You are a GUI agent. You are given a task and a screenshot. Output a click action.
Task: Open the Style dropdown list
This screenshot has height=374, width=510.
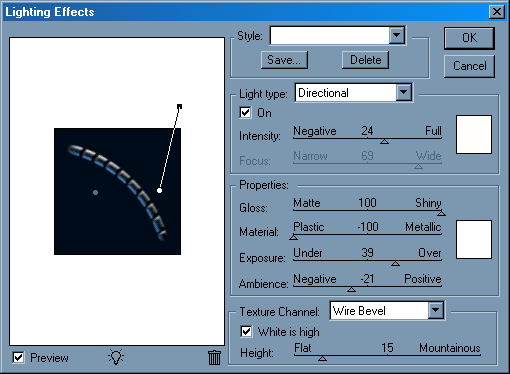pyautogui.click(x=397, y=35)
